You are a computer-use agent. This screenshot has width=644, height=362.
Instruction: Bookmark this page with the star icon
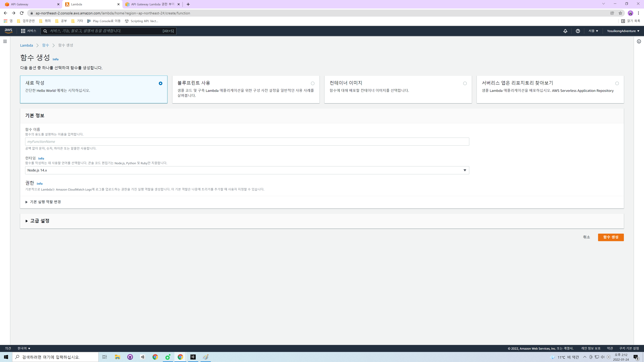[x=620, y=13]
